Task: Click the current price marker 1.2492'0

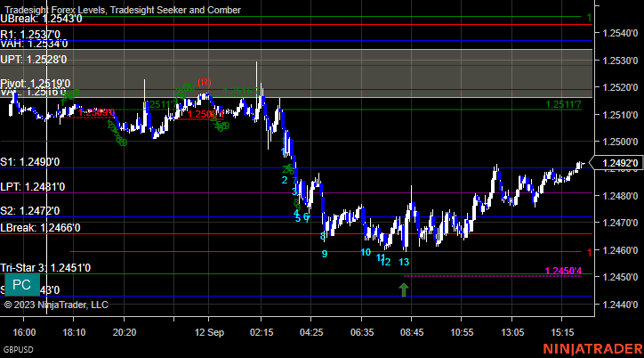Action: tap(617, 163)
